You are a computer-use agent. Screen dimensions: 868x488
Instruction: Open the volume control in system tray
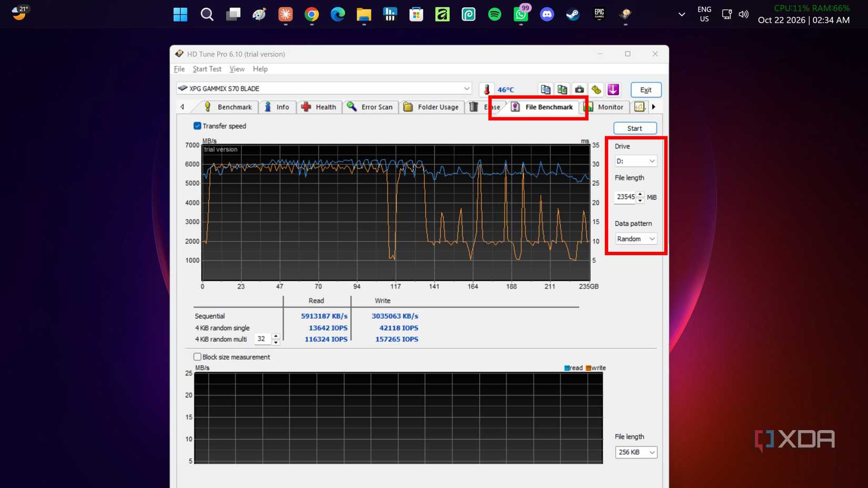743,14
